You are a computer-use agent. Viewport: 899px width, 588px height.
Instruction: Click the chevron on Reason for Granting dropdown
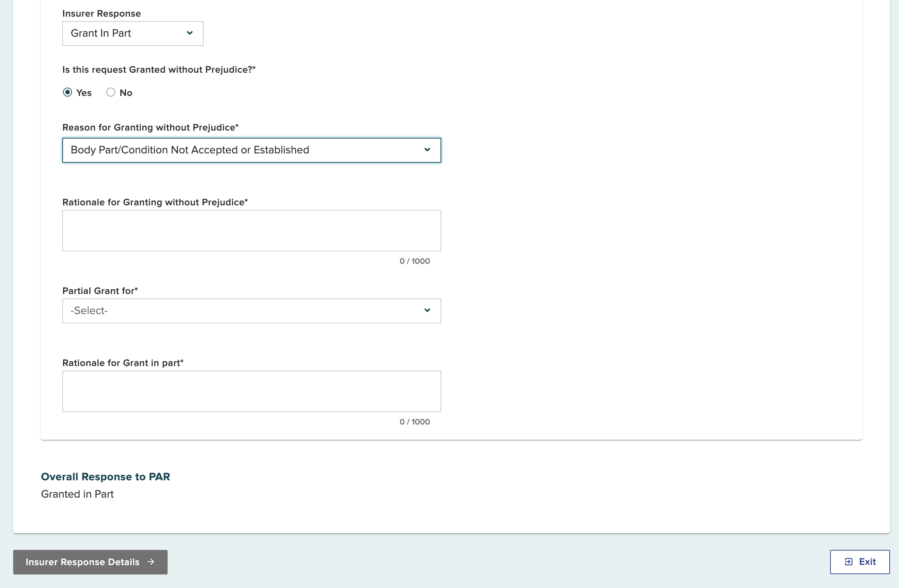coord(427,150)
